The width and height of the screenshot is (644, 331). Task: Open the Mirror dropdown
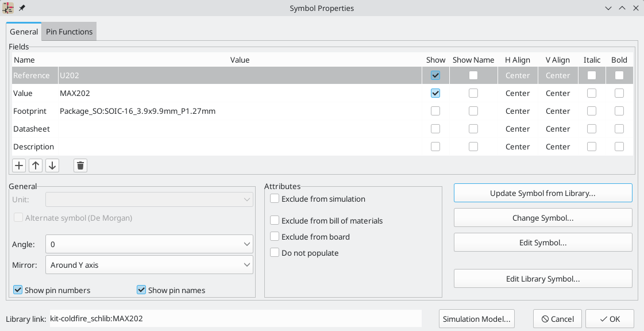pyautogui.click(x=246, y=264)
